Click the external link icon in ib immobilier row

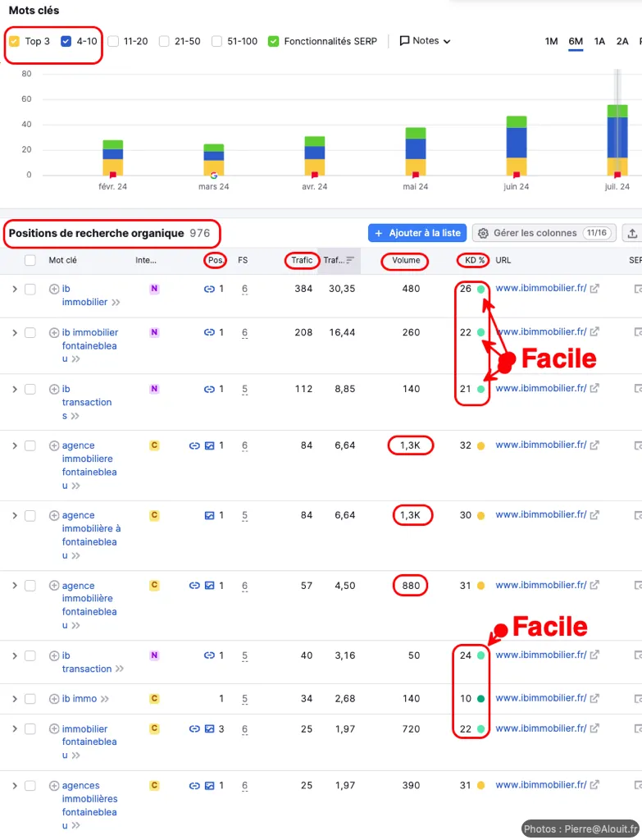pos(594,289)
